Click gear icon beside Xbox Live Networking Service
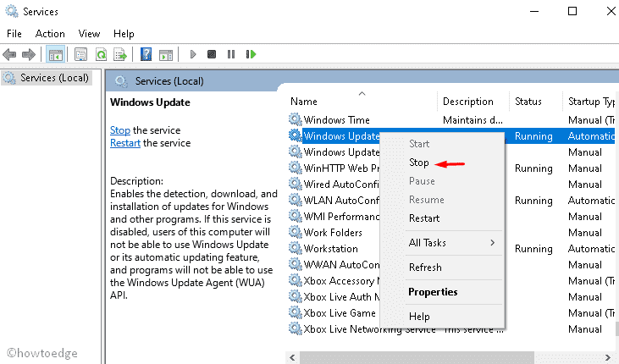 tap(295, 328)
